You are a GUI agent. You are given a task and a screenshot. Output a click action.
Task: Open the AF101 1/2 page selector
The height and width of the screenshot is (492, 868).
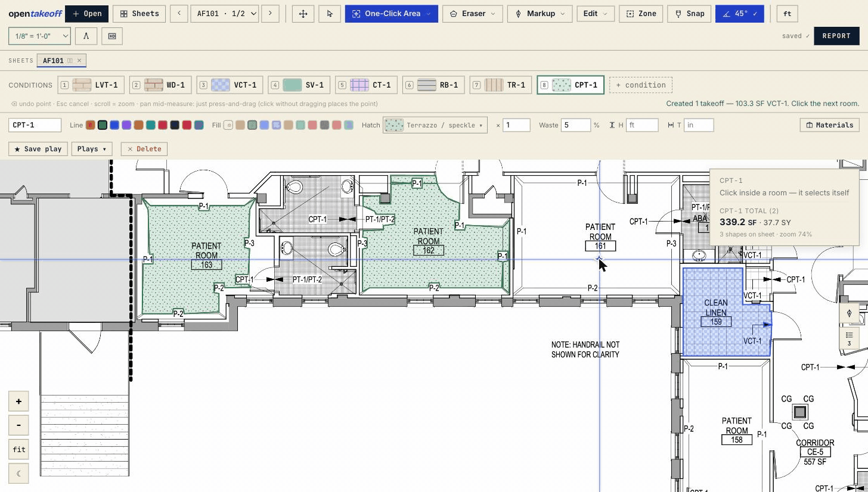pos(225,14)
